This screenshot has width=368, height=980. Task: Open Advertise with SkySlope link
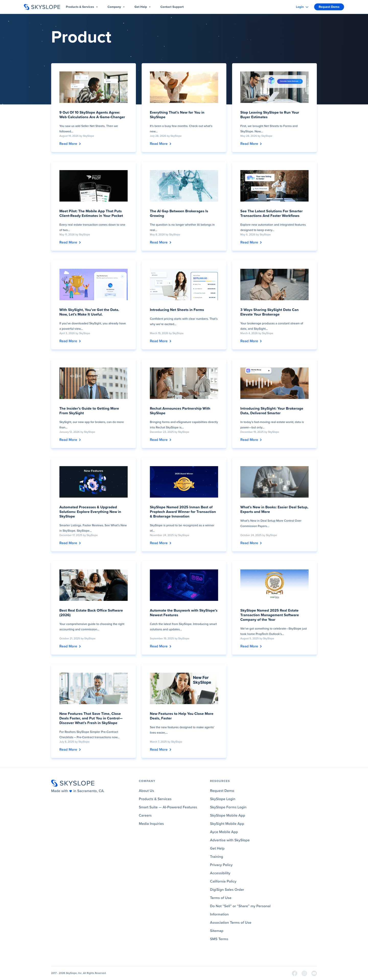[x=230, y=840]
